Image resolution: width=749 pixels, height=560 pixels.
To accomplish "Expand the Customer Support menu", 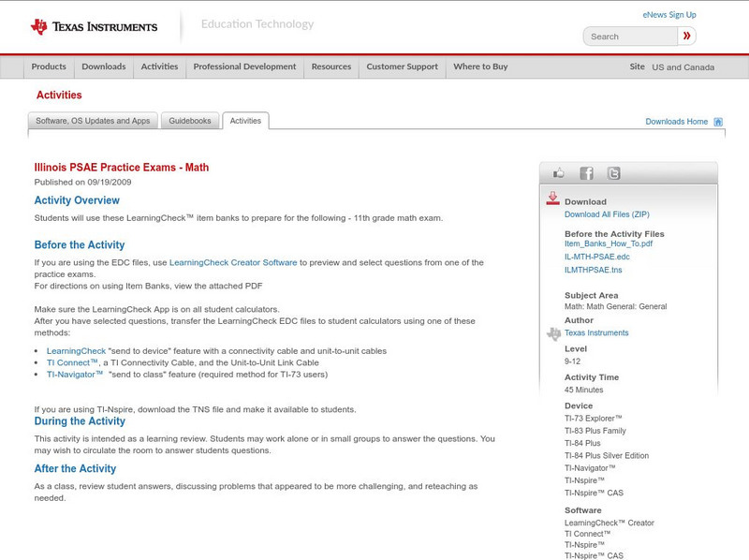I will tap(401, 66).
